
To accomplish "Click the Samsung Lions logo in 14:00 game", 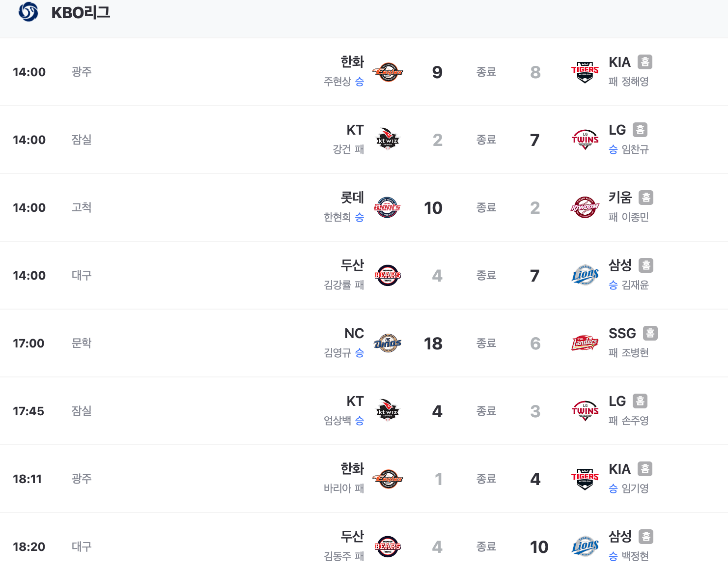I will 585,275.
